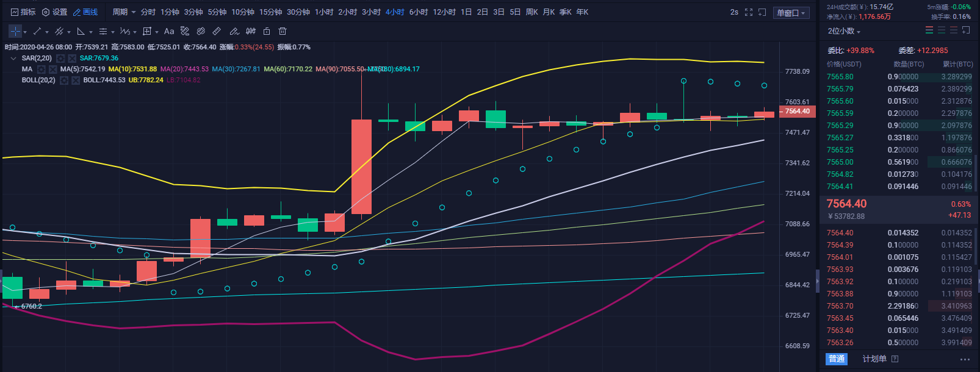
Task: Click the bid price 7564.40 row
Action: click(x=900, y=233)
